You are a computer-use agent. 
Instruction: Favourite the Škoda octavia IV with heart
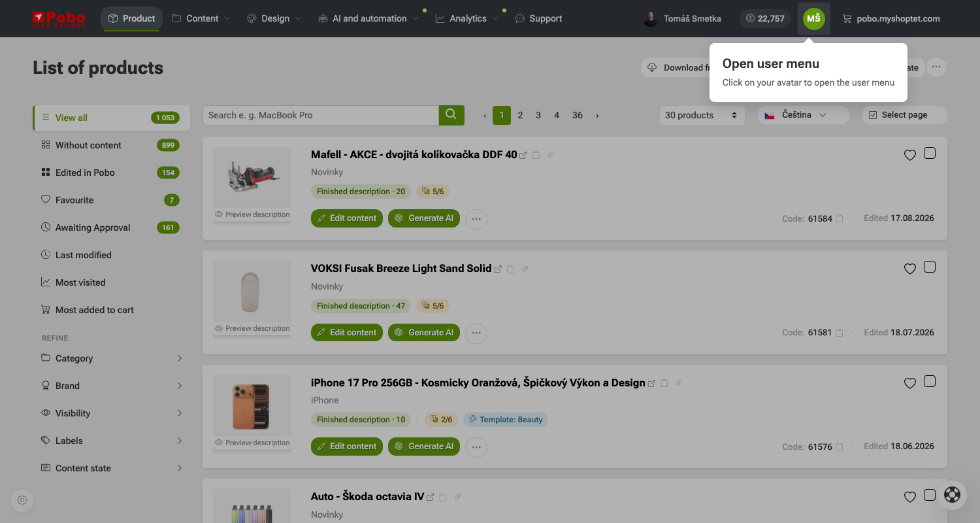click(910, 497)
